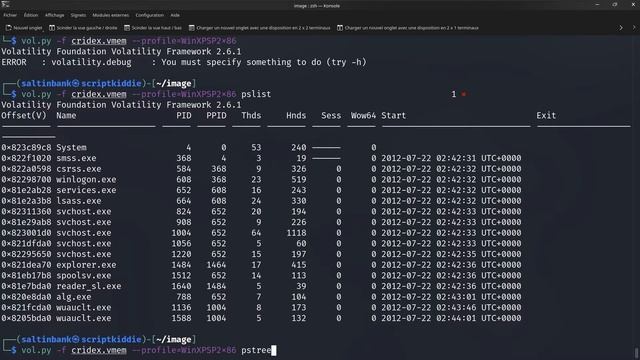640x360 pixels.
Task: Click wuauclt.exe with PID 1588
Action: (84, 318)
